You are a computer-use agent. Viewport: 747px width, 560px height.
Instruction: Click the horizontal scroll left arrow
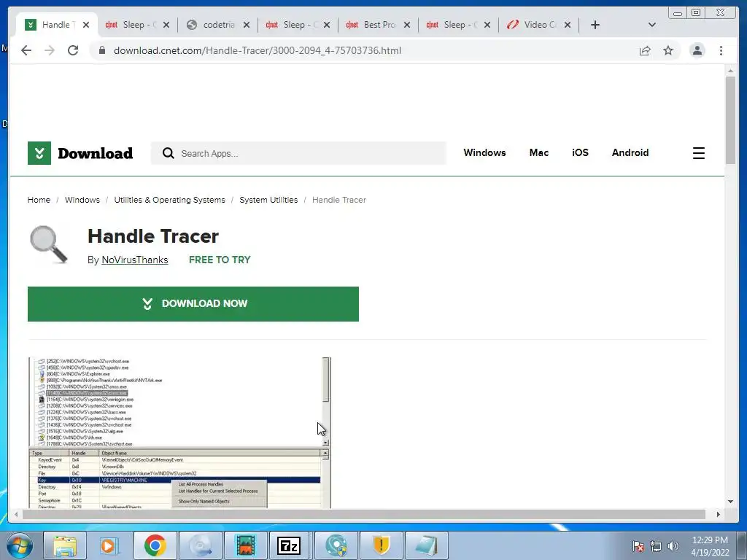pyautogui.click(x=16, y=514)
